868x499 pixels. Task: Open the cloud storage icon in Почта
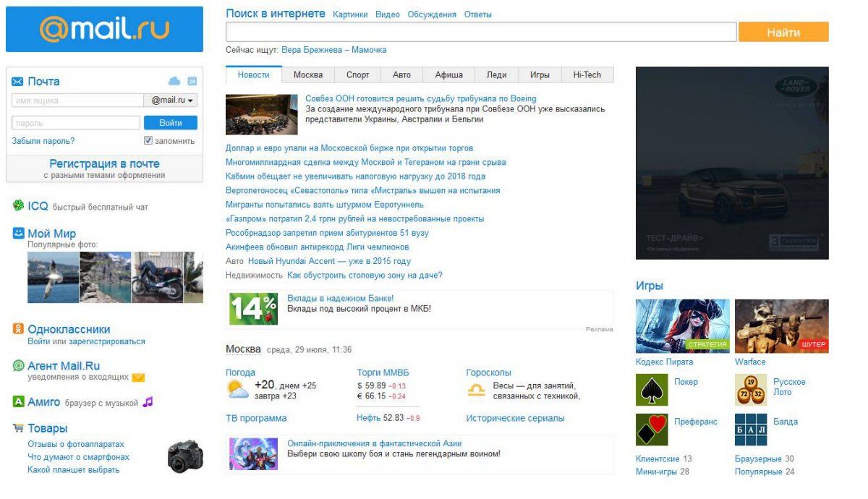[x=174, y=81]
